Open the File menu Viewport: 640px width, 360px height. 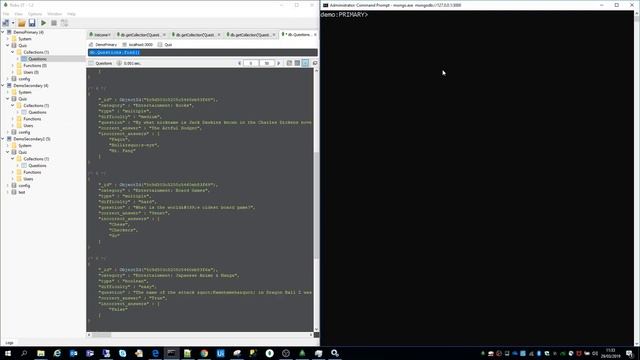point(6,14)
